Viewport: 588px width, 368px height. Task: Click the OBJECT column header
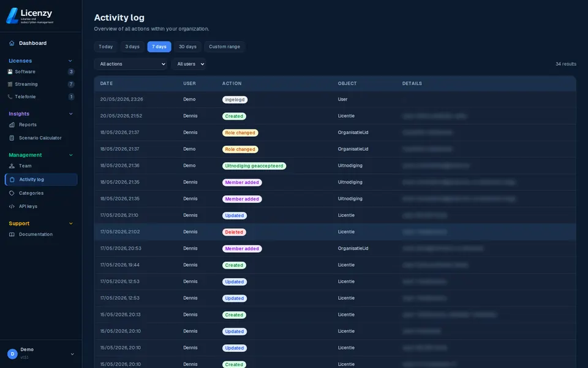click(347, 83)
